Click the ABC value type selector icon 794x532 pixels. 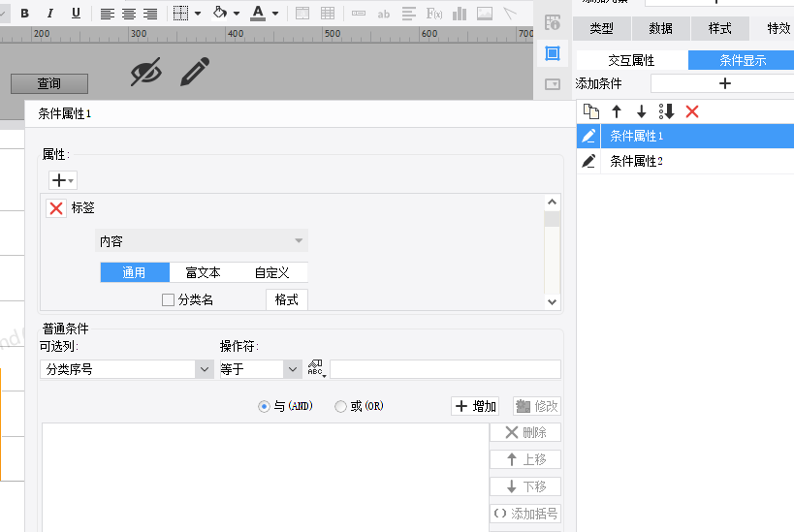click(x=316, y=369)
